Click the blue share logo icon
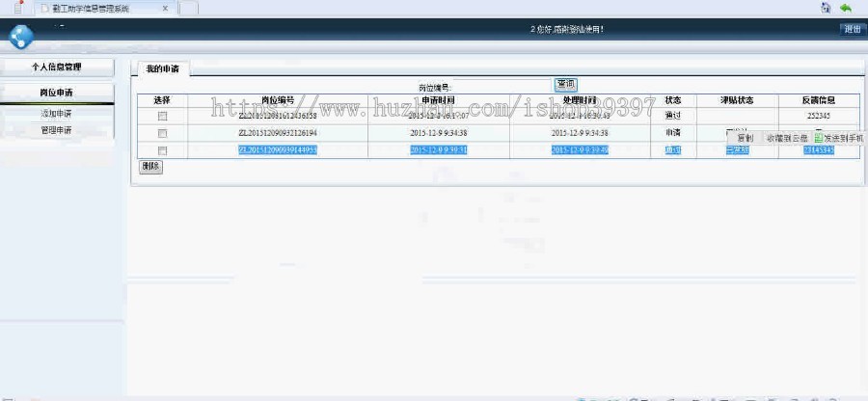868x401 pixels. 21,37
